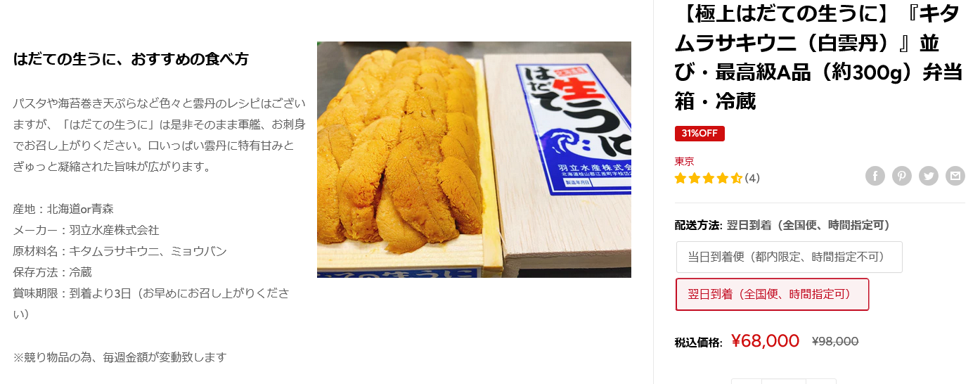This screenshot has width=980, height=384.
Task: Share the product on Facebook
Action: 875,176
